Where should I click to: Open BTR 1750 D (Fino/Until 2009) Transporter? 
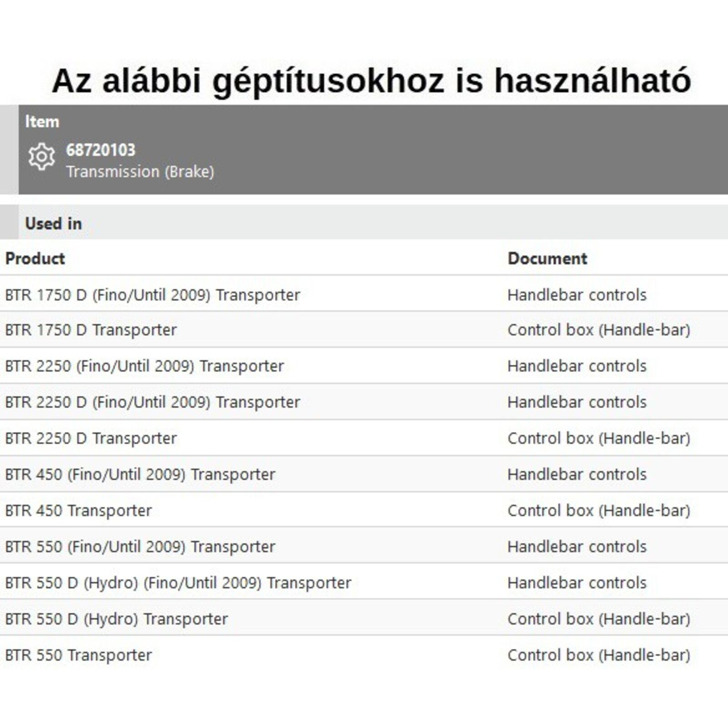click(152, 295)
